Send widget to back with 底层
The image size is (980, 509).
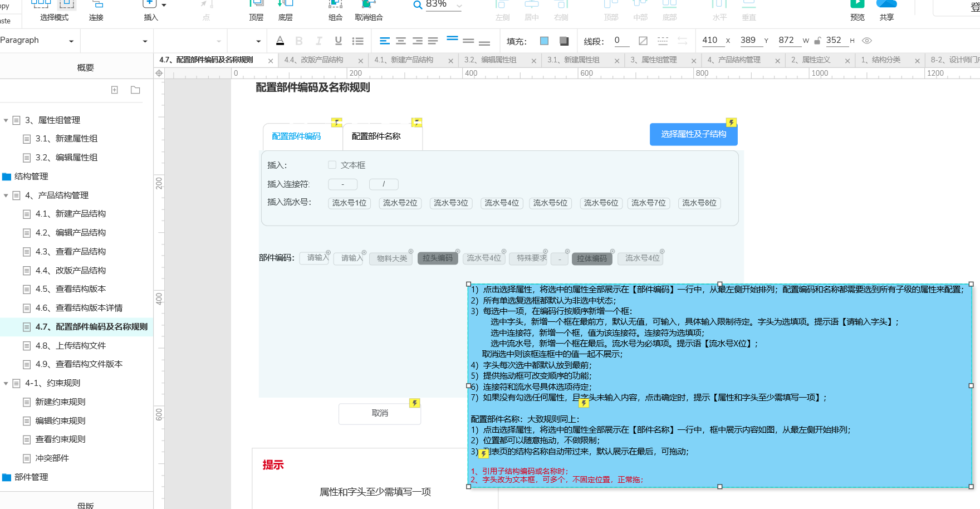(286, 10)
